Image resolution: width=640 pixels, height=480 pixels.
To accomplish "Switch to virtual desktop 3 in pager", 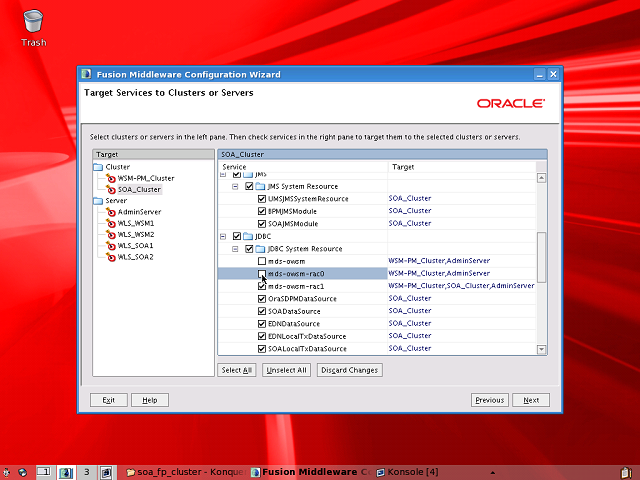I will (86, 472).
